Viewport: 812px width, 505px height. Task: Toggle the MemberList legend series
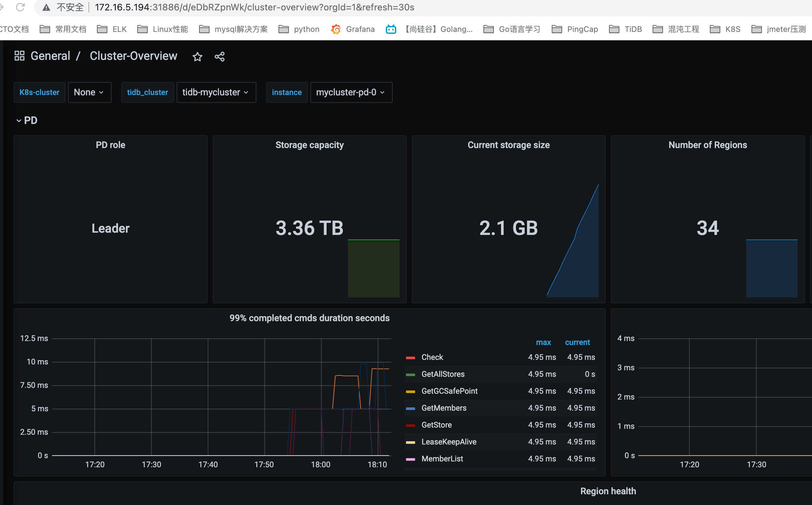442,458
